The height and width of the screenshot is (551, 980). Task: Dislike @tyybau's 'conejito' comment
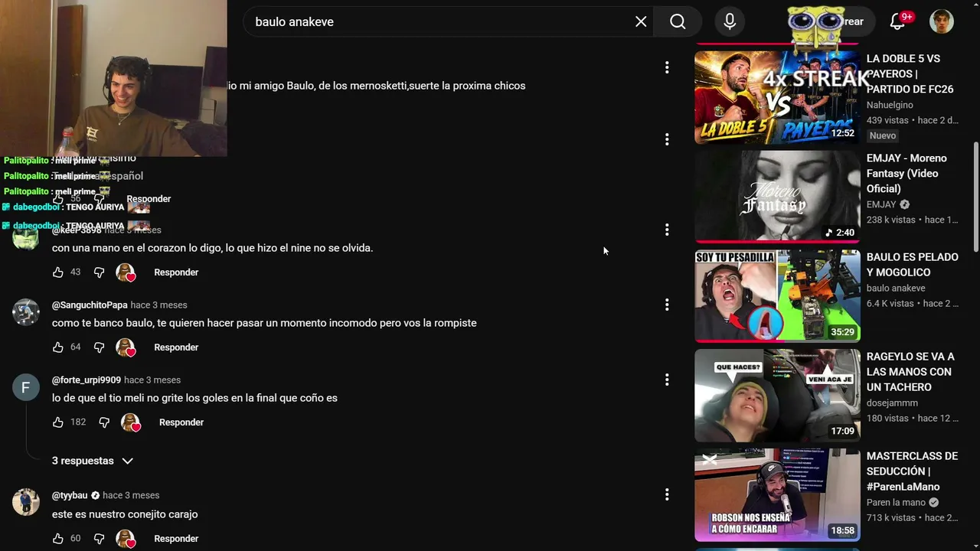(99, 539)
